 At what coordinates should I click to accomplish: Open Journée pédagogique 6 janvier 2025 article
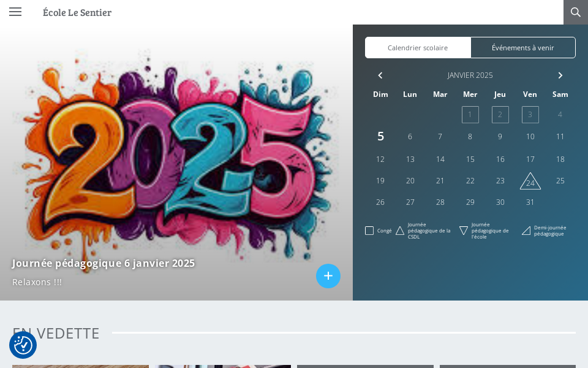click(104, 263)
